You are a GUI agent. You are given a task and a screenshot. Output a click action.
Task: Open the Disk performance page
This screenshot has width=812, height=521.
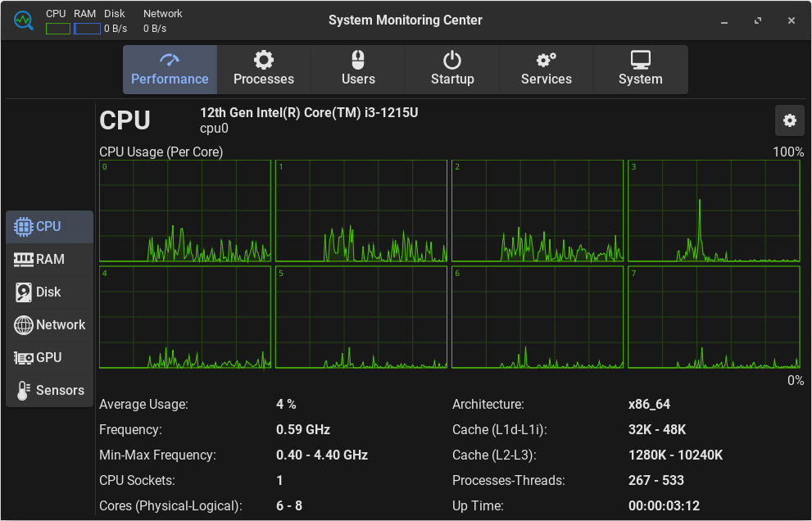pos(49,292)
